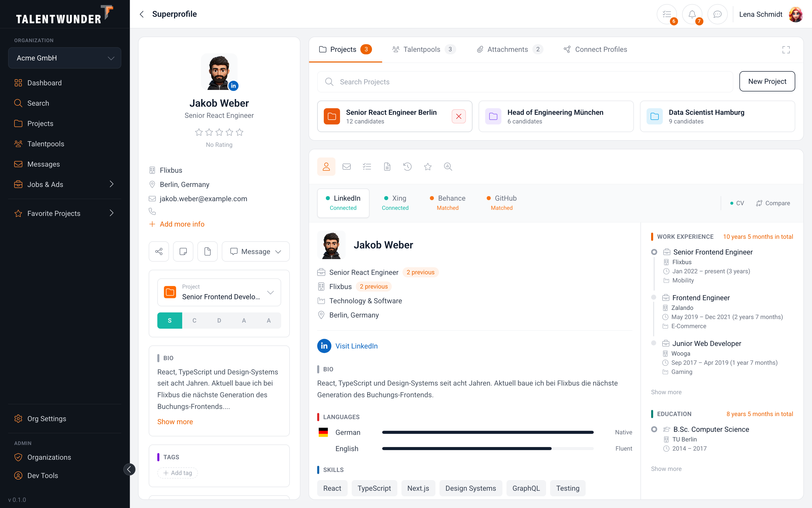The width and height of the screenshot is (812, 508).
Task: Remove candidate from Senior React Engineer Berlin
Action: 459,116
